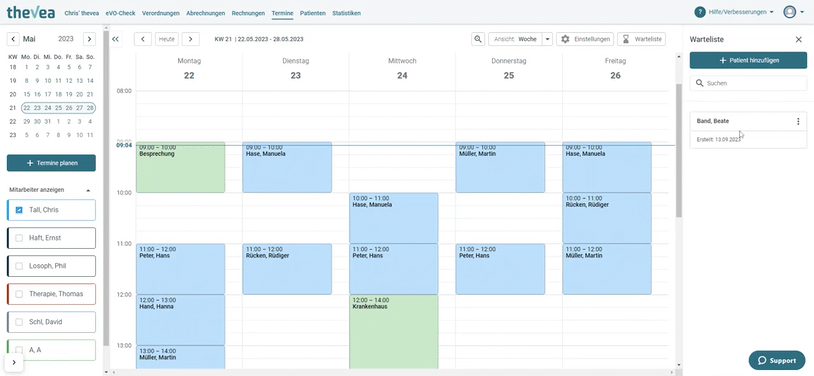Close the Warteliste panel
Screen dimensions: 814x376
tap(798, 39)
